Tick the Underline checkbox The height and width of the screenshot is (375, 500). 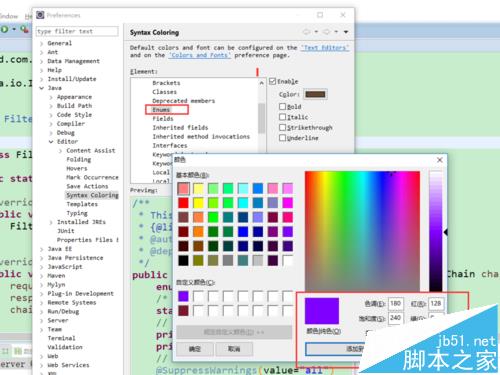click(282, 138)
